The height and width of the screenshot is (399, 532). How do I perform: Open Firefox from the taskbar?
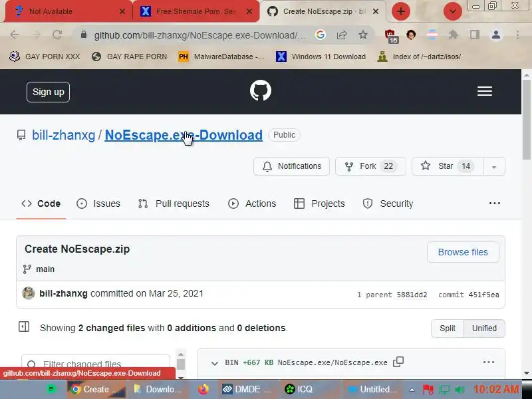pos(203,389)
